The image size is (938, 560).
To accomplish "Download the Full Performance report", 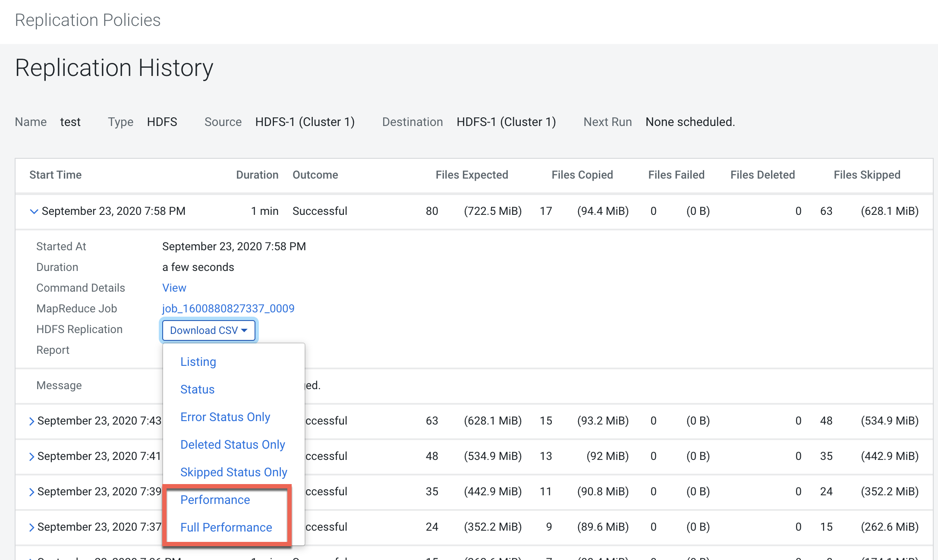I will coord(226,528).
